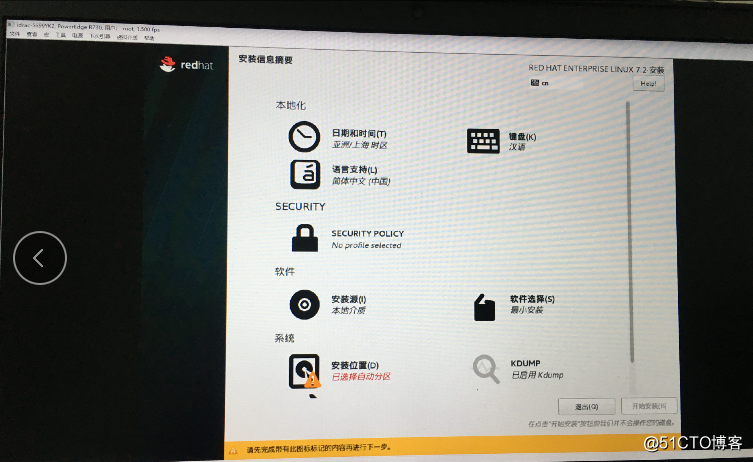
Task: Open software selection package icon
Action: (x=484, y=307)
